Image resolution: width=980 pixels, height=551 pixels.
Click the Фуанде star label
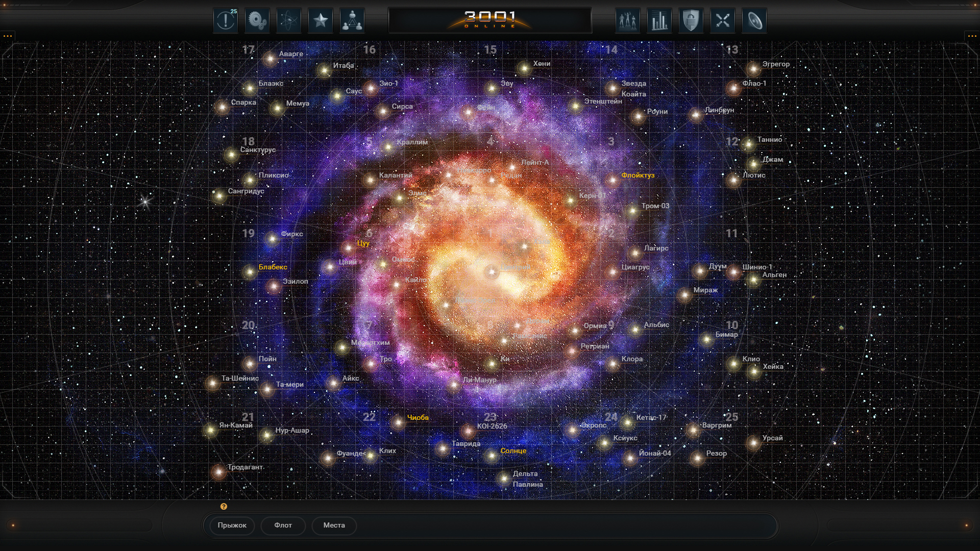point(350,454)
